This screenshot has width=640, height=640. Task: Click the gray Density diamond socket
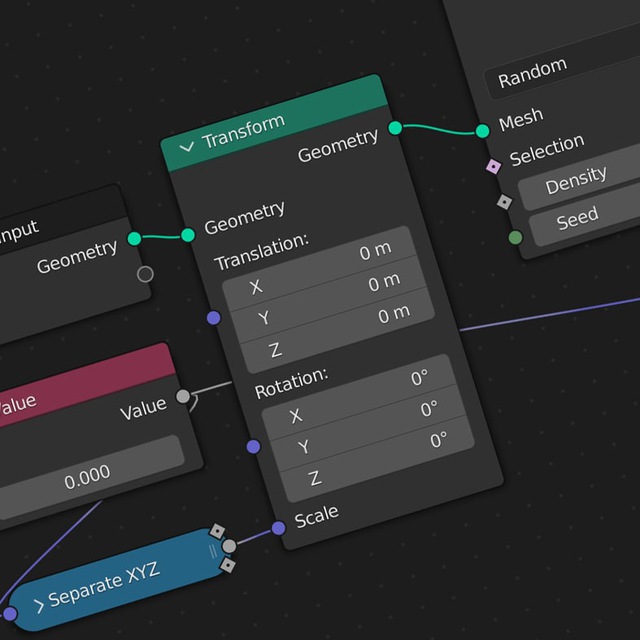click(504, 202)
